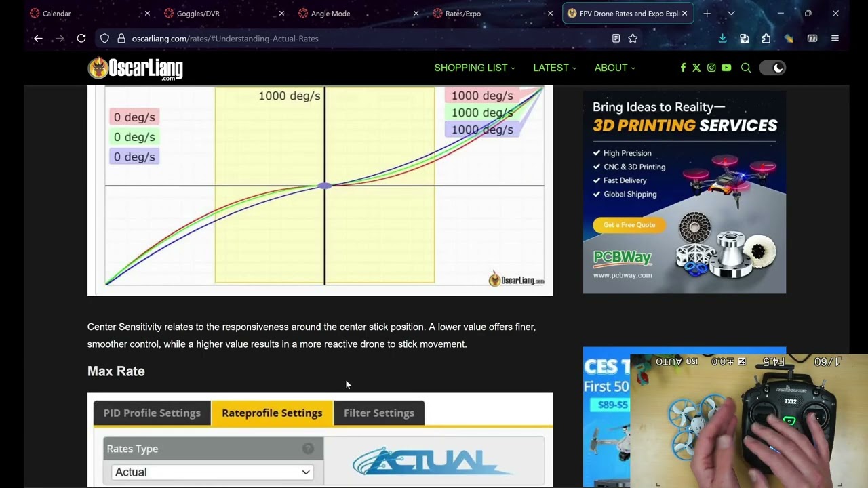The width and height of the screenshot is (868, 488).
Task: Click the OscarLiang.com logo
Action: (135, 68)
